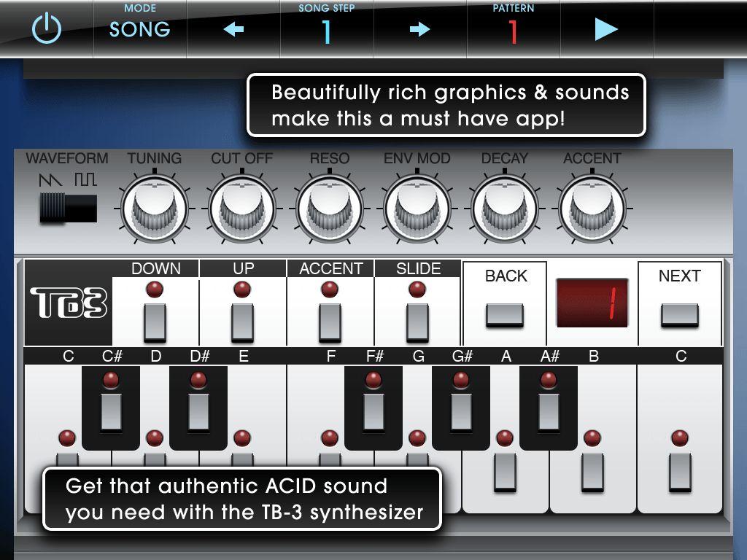Go to next song step arrow
The width and height of the screenshot is (747, 560).
pos(419,29)
